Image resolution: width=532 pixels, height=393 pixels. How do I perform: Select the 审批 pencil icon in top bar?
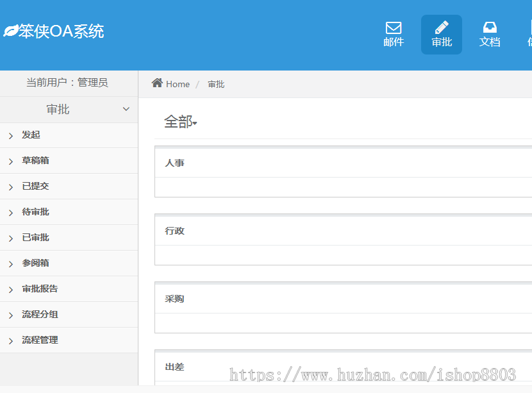tap(441, 27)
